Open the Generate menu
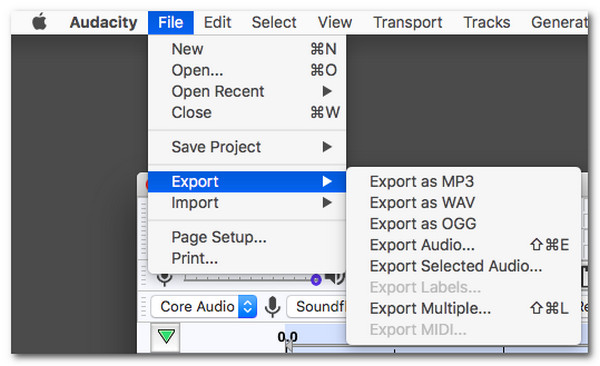The height and width of the screenshot is (366, 600). (559, 23)
